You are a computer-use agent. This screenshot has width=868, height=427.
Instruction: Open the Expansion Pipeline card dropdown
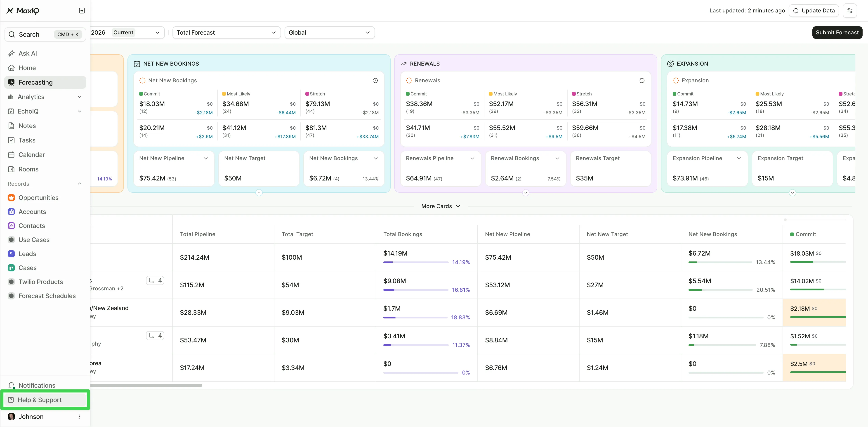pos(739,158)
